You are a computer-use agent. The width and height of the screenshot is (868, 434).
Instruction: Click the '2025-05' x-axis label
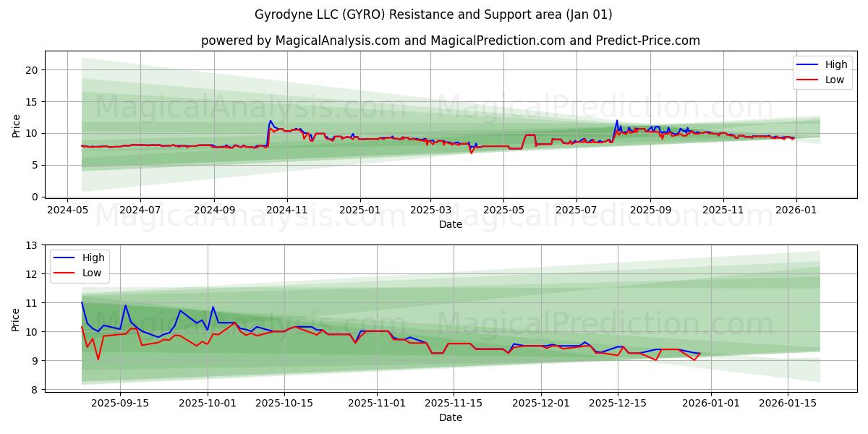503,210
